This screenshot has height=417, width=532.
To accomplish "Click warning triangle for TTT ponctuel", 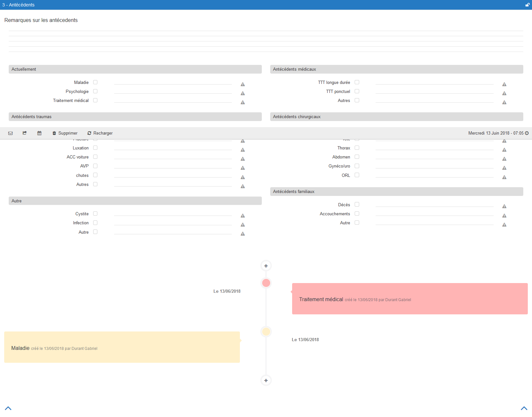I will click(x=504, y=93).
